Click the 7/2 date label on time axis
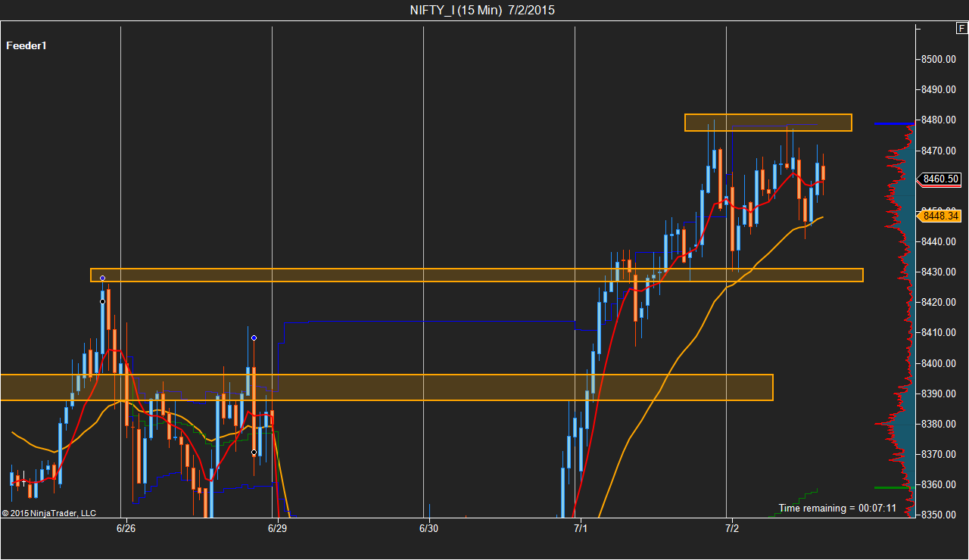 coord(731,528)
